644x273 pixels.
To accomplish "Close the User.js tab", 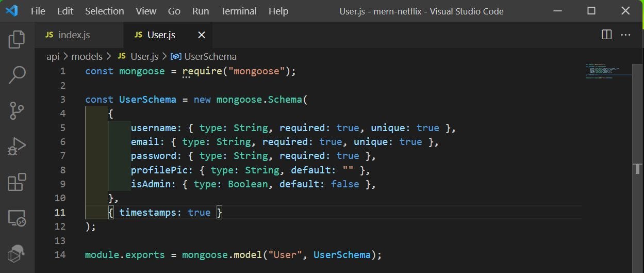I will click(x=202, y=35).
